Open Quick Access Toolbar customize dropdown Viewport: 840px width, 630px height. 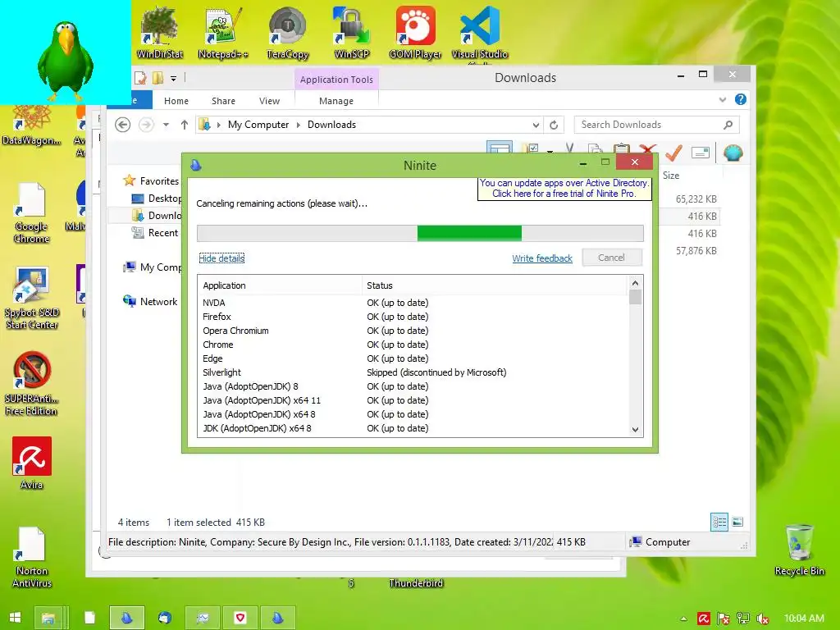click(x=174, y=78)
